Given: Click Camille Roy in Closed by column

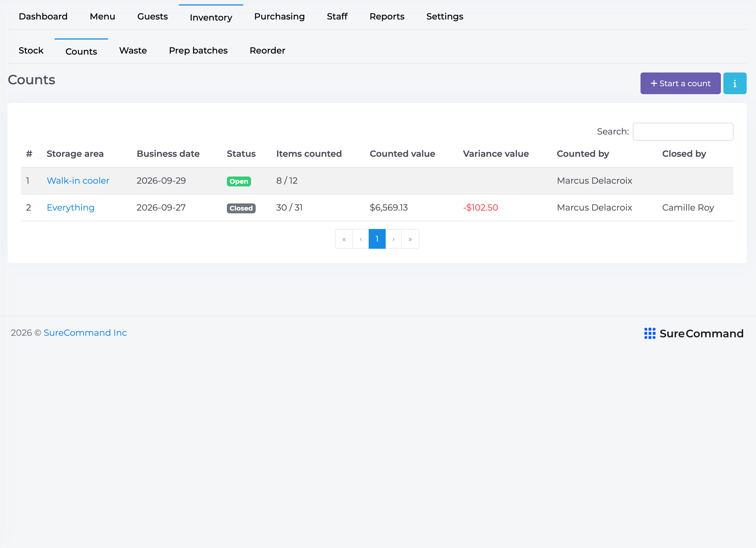Looking at the screenshot, I should (688, 208).
